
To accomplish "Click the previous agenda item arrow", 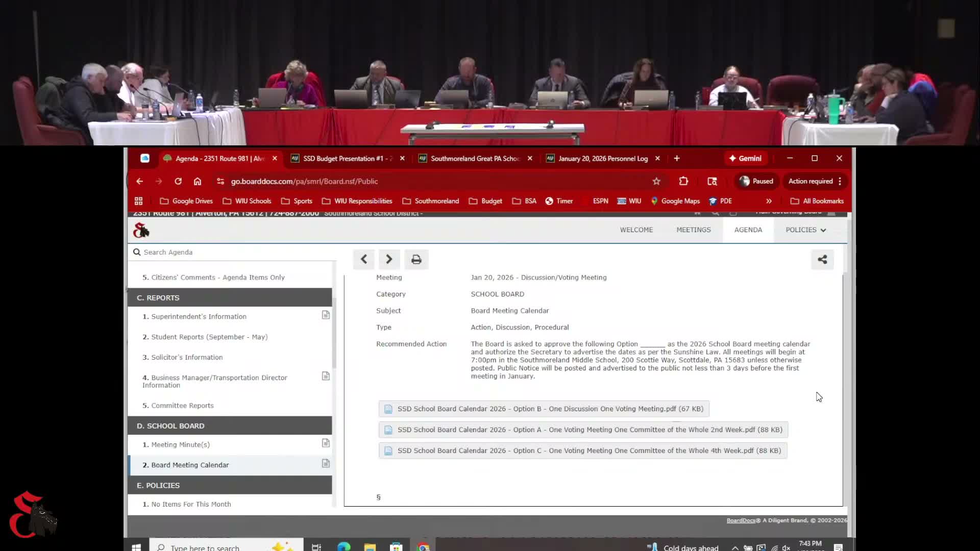I will point(363,259).
